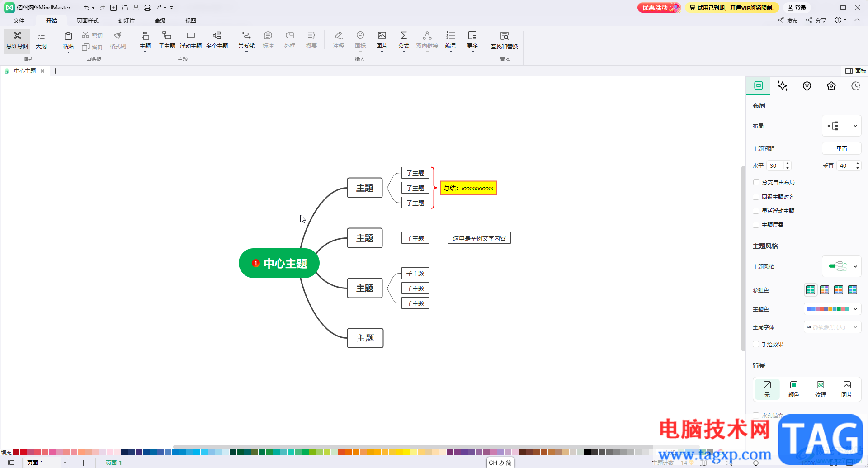Click the Login (登录) button

click(x=797, y=8)
